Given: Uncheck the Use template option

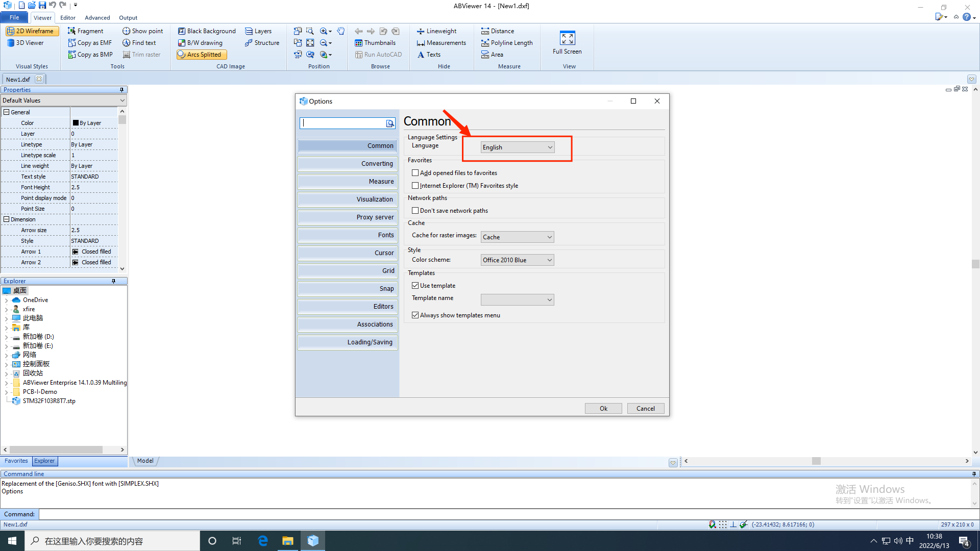Looking at the screenshot, I should pyautogui.click(x=415, y=285).
